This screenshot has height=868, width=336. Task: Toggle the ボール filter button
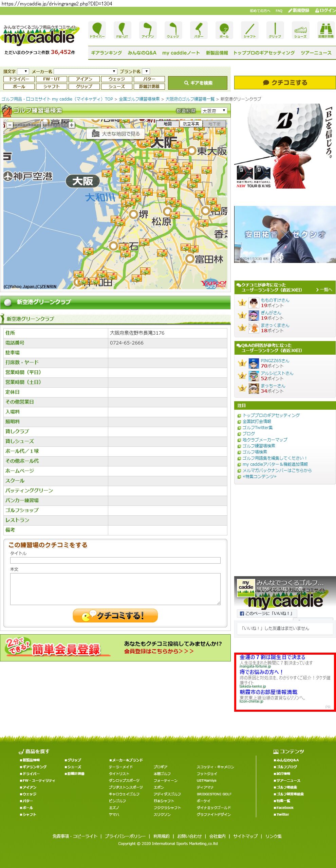pos(19,87)
